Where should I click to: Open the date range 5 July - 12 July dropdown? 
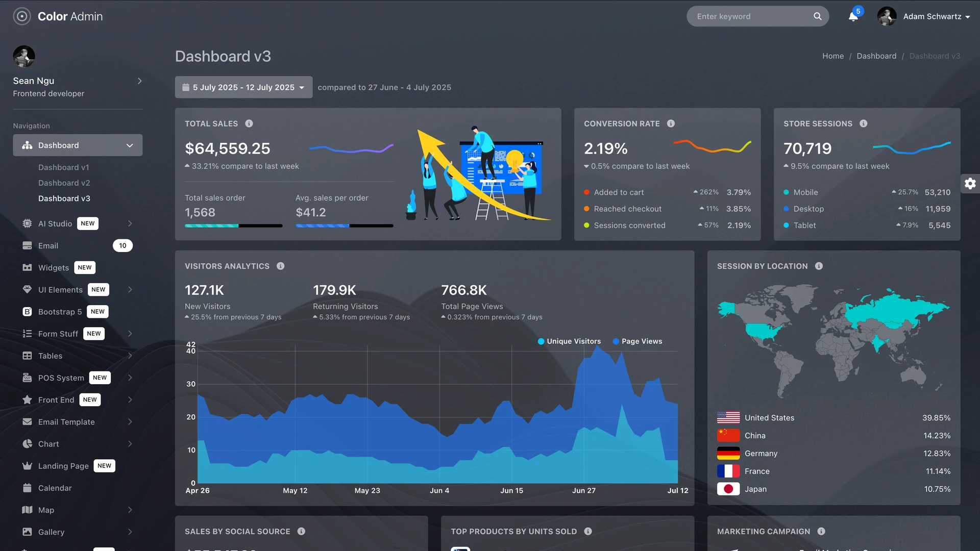point(243,87)
